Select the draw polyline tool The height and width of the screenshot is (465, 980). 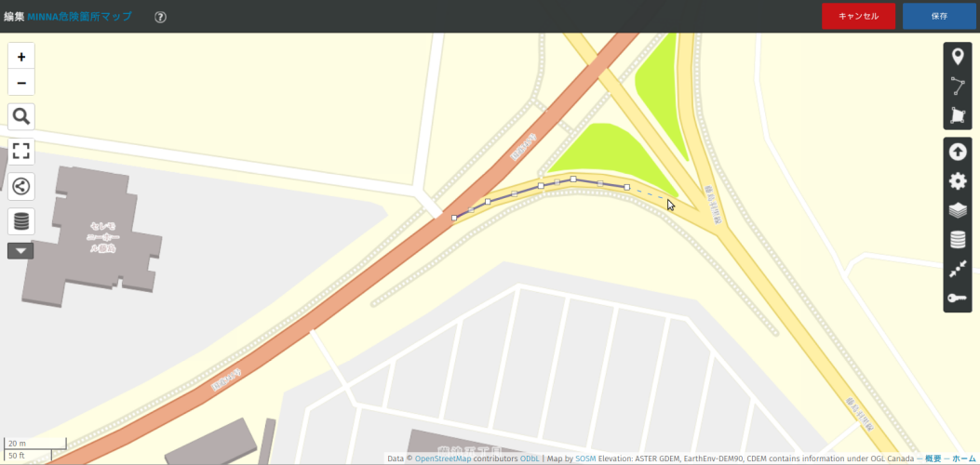pos(957,86)
